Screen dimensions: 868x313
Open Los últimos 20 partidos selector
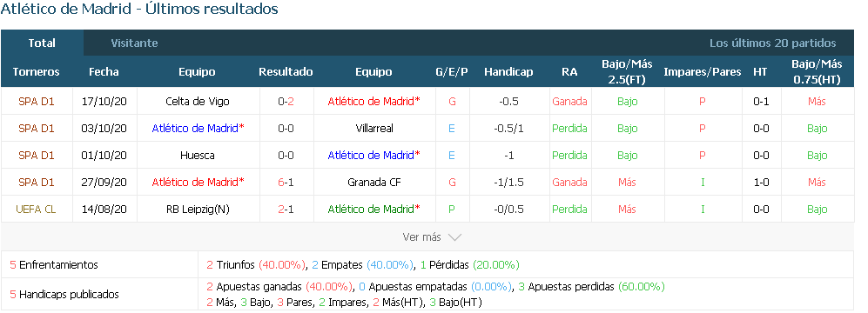click(x=773, y=43)
